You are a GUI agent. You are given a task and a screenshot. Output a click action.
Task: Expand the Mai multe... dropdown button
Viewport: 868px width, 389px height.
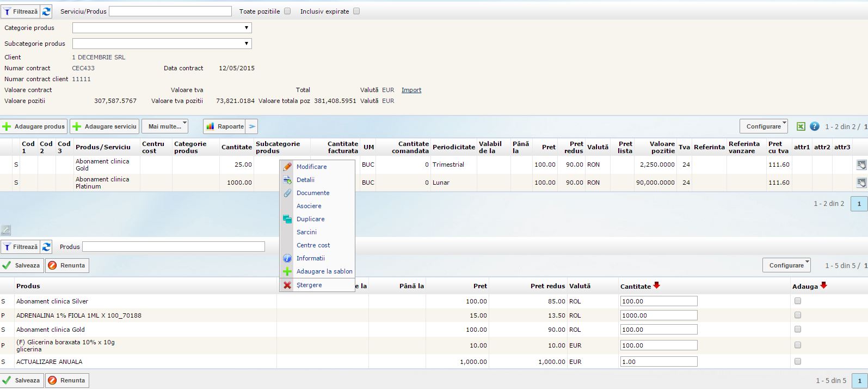pos(165,126)
